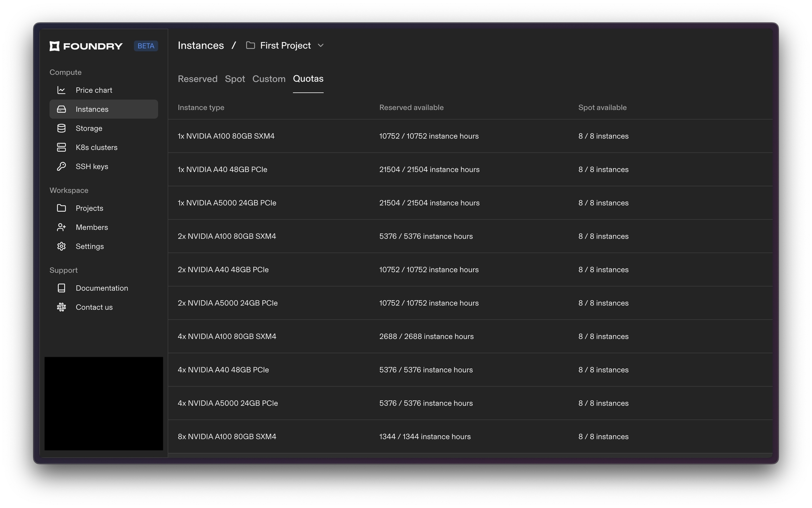Click the Compute section label
The height and width of the screenshot is (508, 812).
(66, 72)
